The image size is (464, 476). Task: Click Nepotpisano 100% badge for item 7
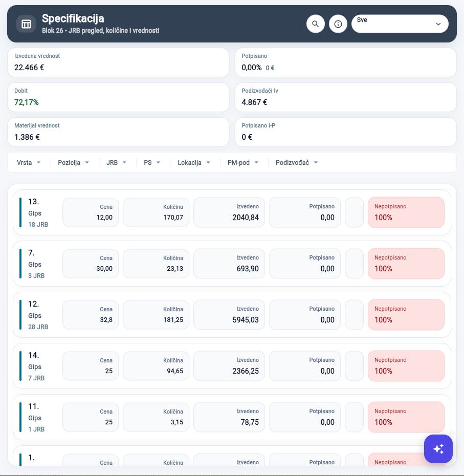pyautogui.click(x=406, y=264)
